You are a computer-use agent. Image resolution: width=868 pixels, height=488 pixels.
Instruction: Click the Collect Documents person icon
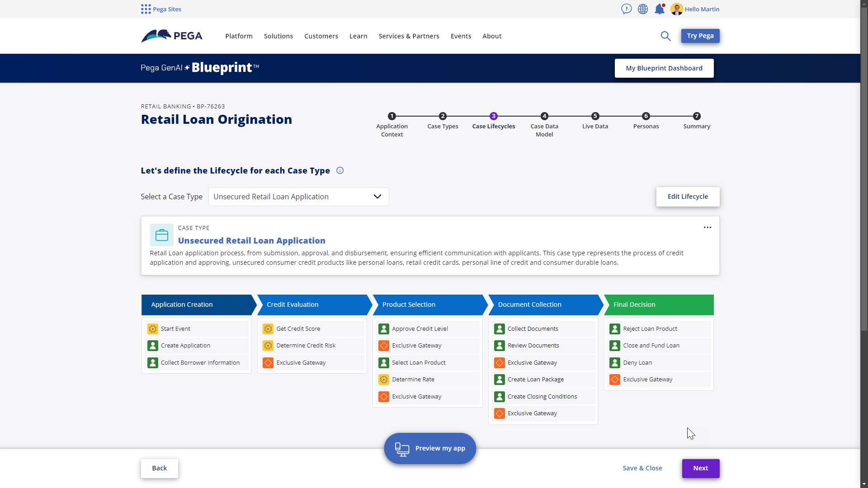500,329
